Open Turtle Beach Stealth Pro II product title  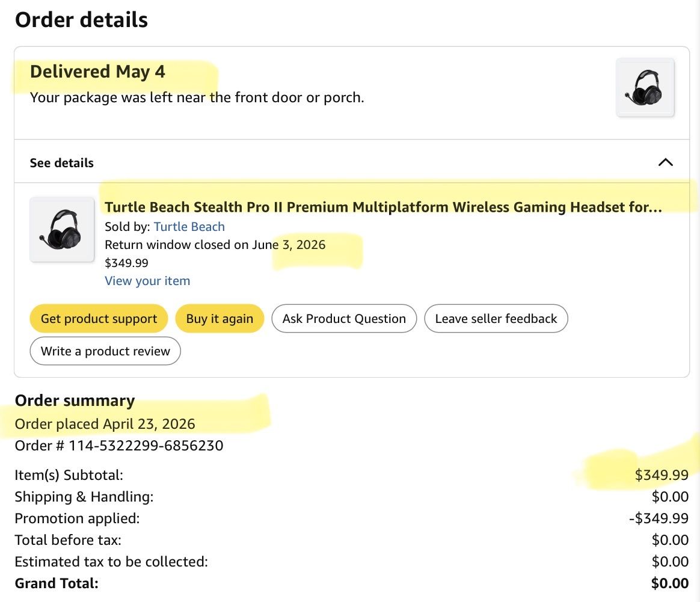383,207
